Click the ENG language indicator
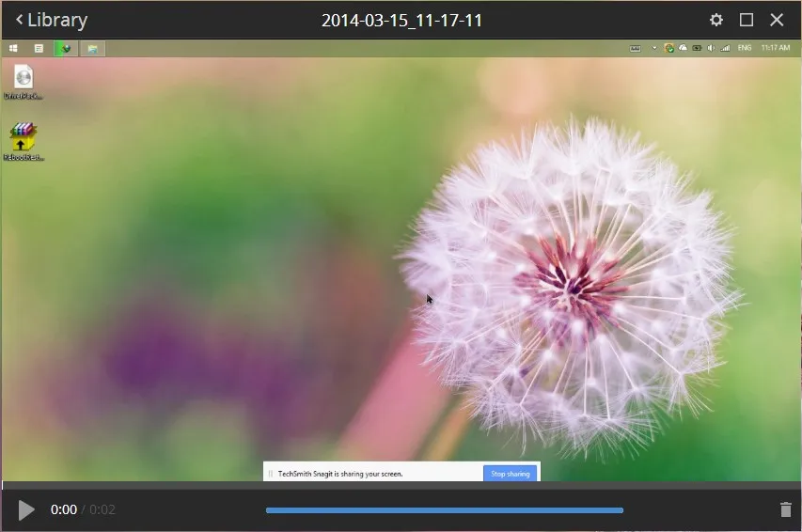Viewport: 802px width, 532px height. [745, 48]
